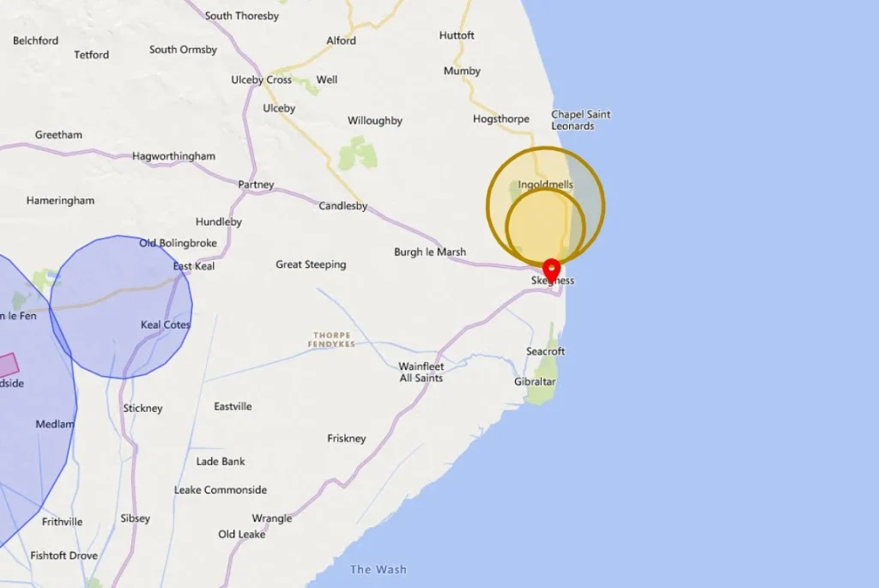
Task: Select the Chapel Saint Leonards label
Action: (x=580, y=120)
